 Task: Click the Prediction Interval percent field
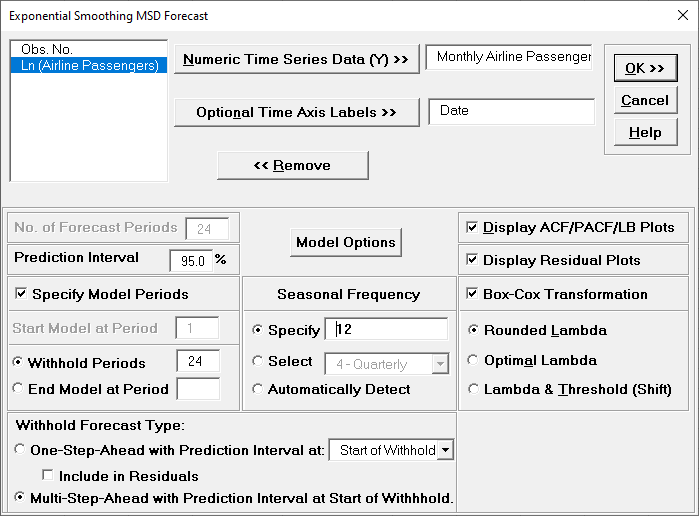coord(189,260)
